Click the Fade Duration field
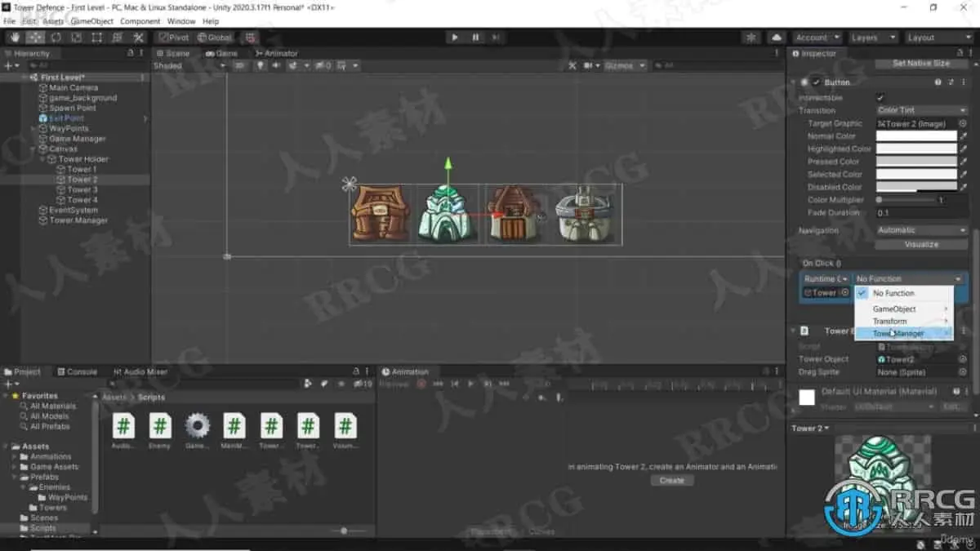 point(922,213)
